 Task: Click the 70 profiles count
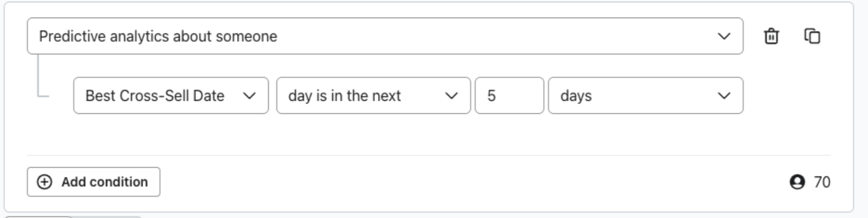tap(822, 182)
